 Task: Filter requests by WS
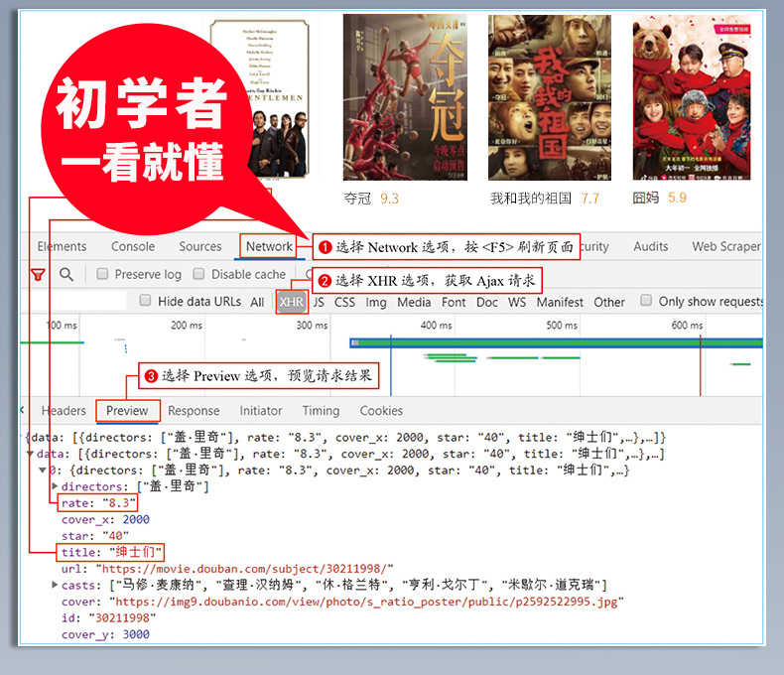(517, 302)
